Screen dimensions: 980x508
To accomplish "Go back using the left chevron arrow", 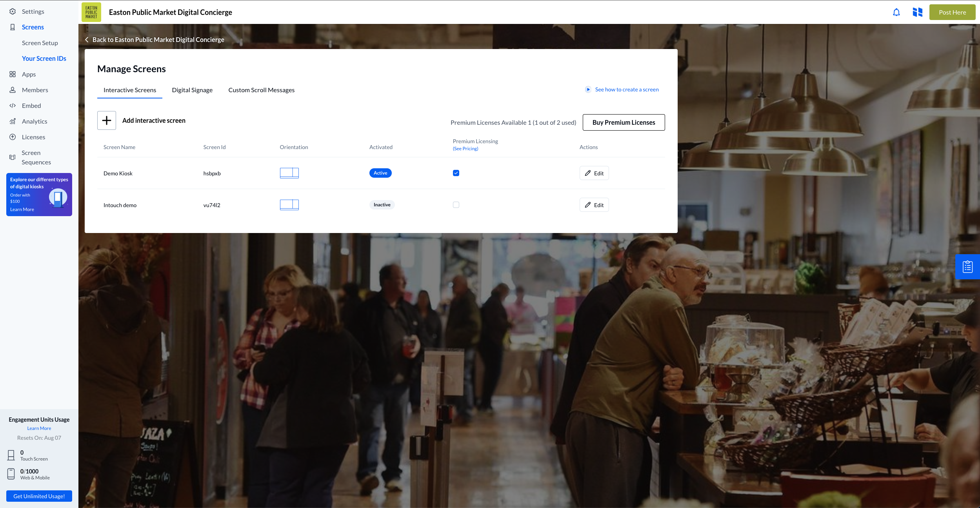I will click(x=87, y=40).
